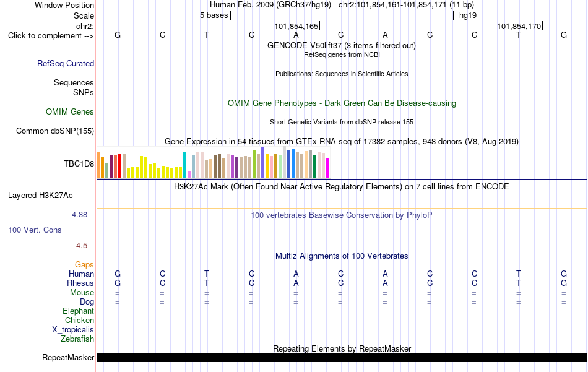Click the magenta bar in TBC1D8 expression chart
Image resolution: width=588 pixels, height=372 pixels.
[328, 168]
